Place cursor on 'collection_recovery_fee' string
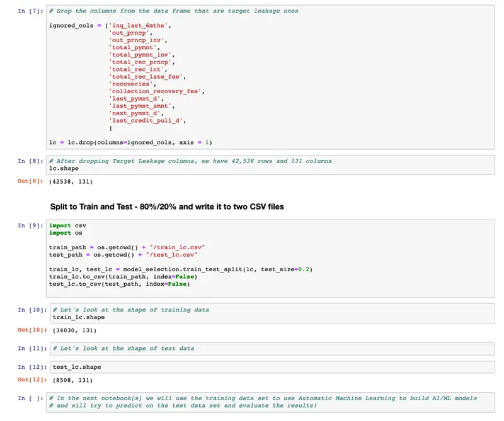Viewport: 504px width, 421px height. 154,91
